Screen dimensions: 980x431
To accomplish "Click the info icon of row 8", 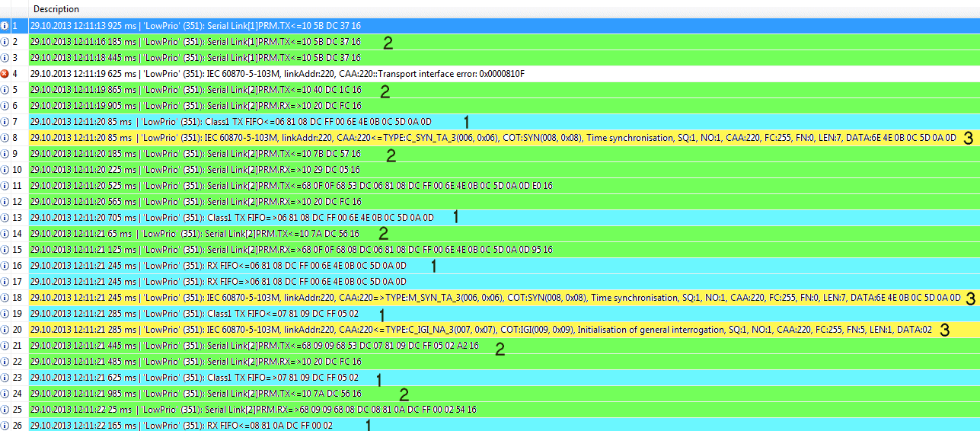I will [x=5, y=138].
